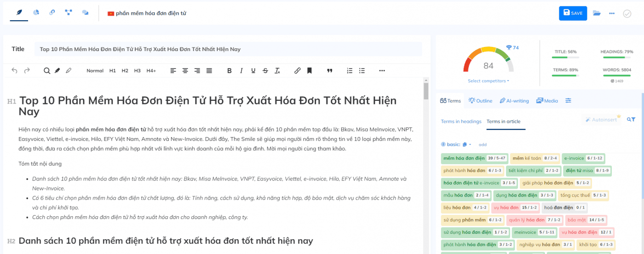This screenshot has width=644, height=254.
Task: Select the term chip mềm hóa đơn điện
Action: click(x=475, y=158)
